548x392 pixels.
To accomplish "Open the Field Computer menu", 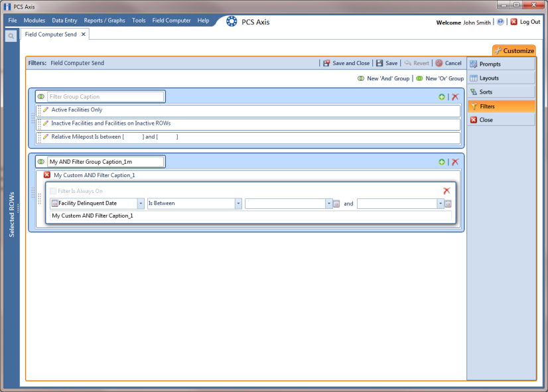I will pyautogui.click(x=172, y=21).
